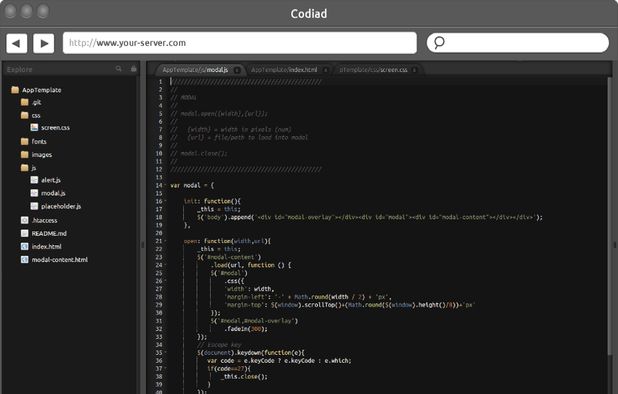This screenshot has width=618, height=394.
Task: Click the browser back arrow button
Action: 17,43
